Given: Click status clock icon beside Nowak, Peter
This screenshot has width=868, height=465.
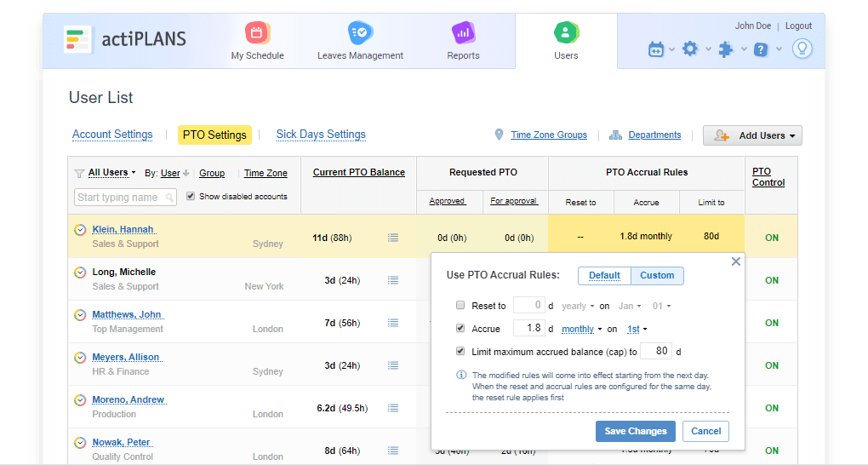Looking at the screenshot, I should click(x=80, y=442).
